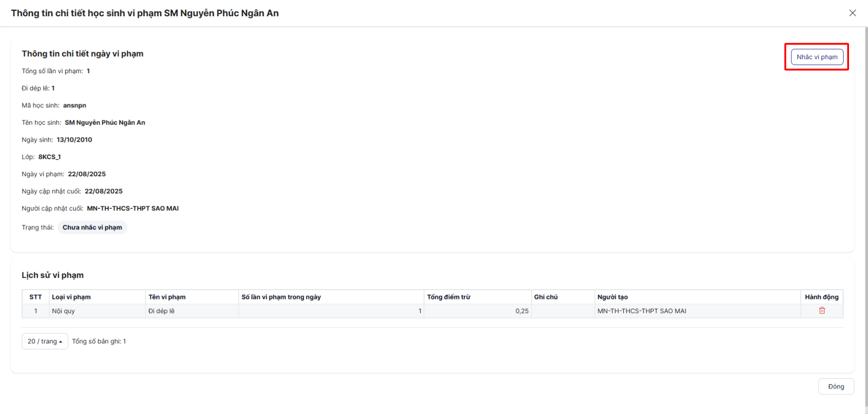Click the STT column header

35,297
